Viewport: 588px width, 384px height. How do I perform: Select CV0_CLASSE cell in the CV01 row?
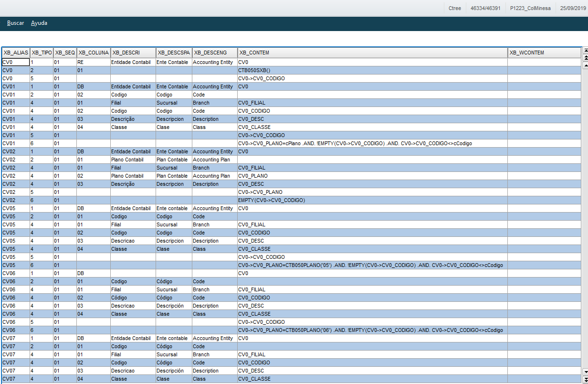(372, 127)
